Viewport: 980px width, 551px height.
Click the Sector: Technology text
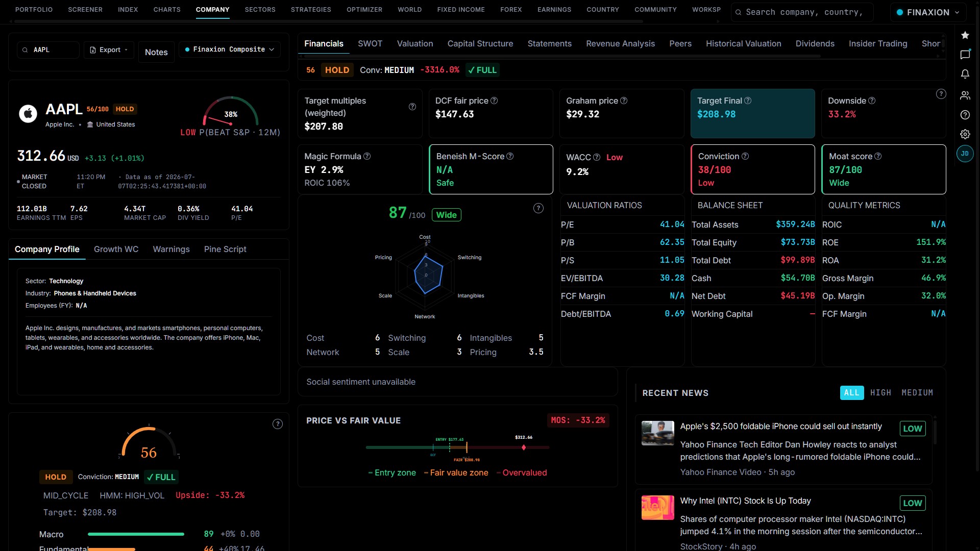(54, 281)
